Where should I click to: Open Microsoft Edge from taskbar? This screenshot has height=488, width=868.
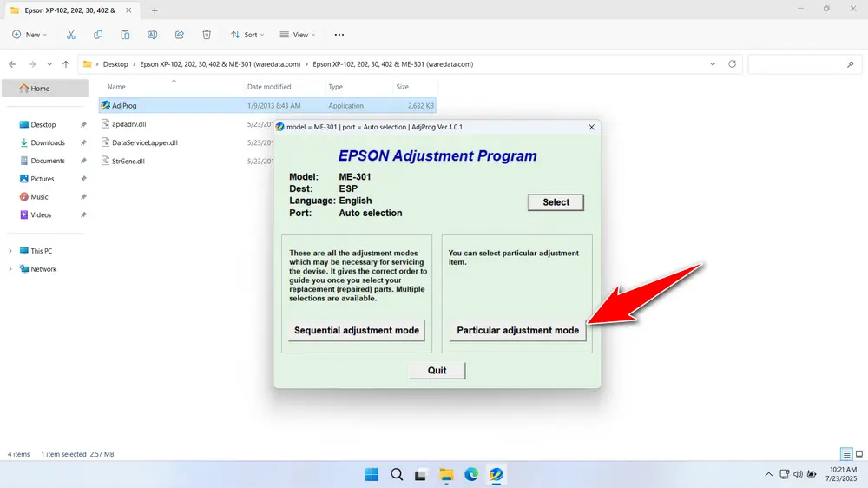[471, 475]
